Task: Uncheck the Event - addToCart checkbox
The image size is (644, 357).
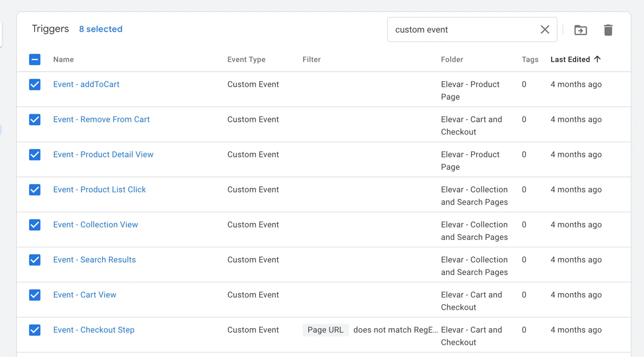Action: [x=35, y=84]
